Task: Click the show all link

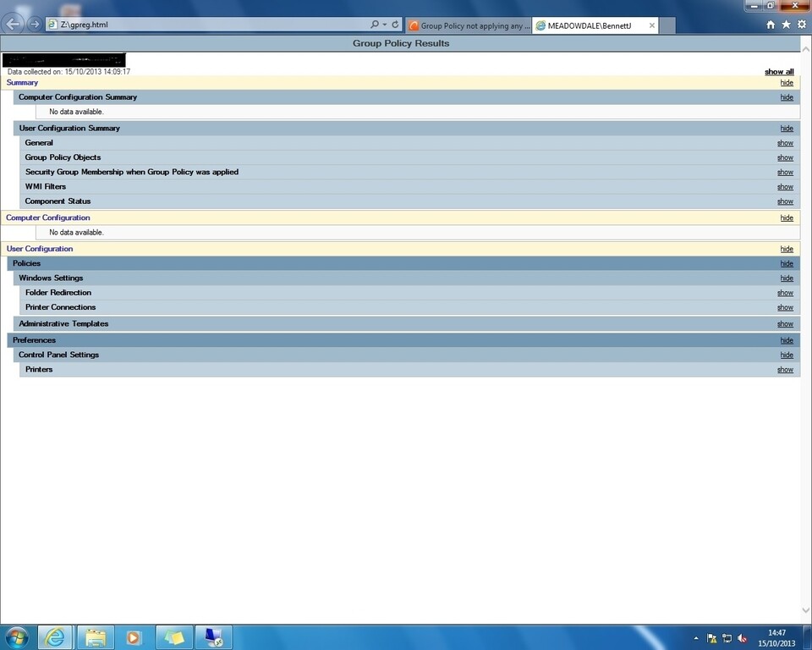Action: click(778, 71)
